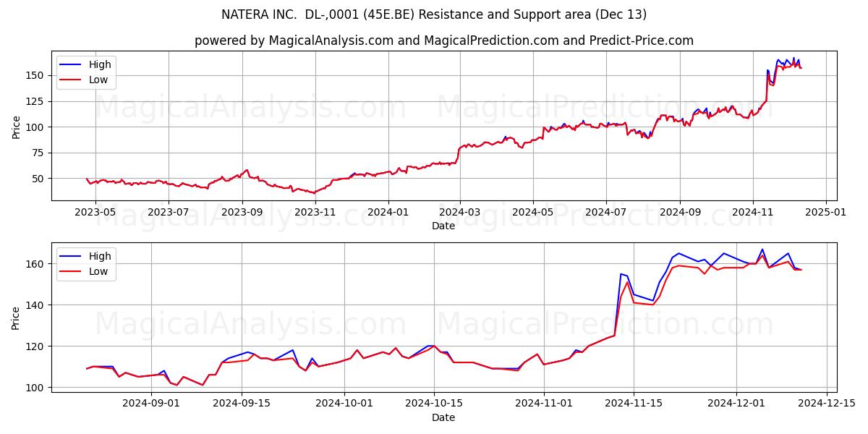The height and width of the screenshot is (434, 868).
Task: Click 'Low' label in bottom chart legend
Action: (98, 271)
